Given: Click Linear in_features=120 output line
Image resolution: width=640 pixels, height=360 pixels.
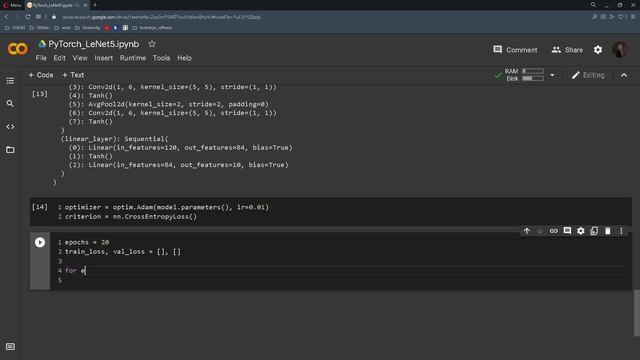Looking at the screenshot, I should (x=180, y=147).
